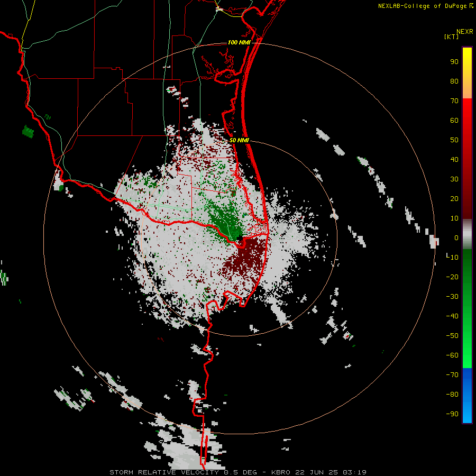
Task: Click the 100 NMI range ring label
Action: click(x=239, y=42)
